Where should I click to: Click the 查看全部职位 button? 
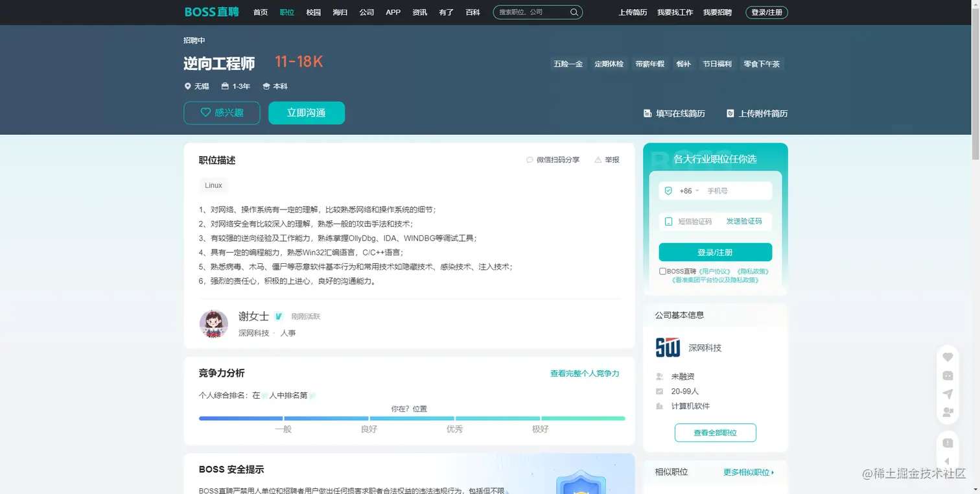(715, 432)
